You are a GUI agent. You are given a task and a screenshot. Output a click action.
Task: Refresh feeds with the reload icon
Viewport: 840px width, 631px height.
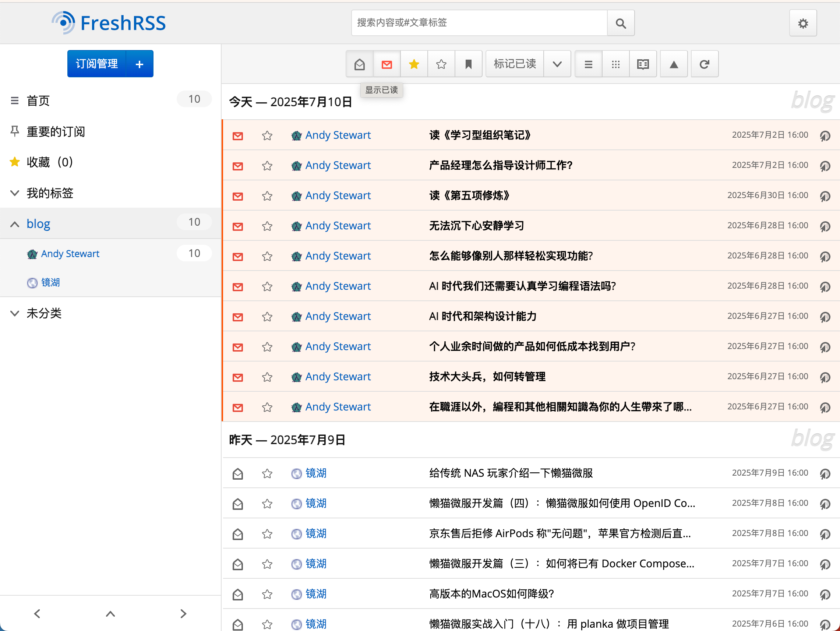tap(704, 64)
